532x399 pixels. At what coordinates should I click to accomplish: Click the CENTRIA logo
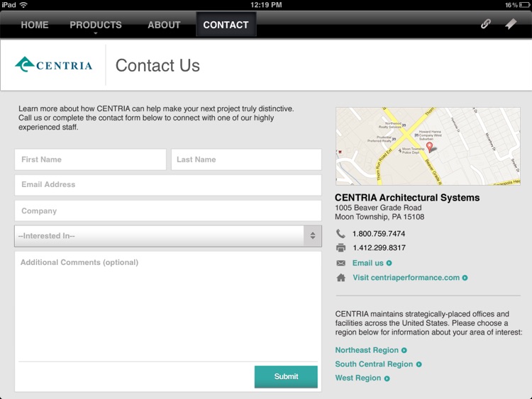[54, 65]
